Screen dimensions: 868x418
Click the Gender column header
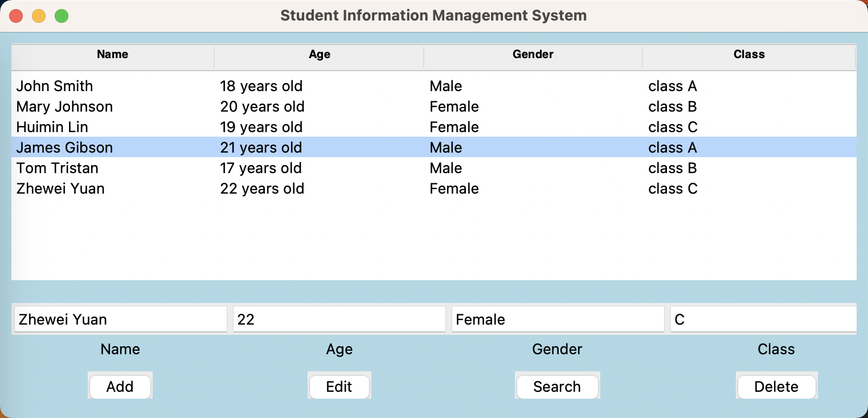coord(533,54)
